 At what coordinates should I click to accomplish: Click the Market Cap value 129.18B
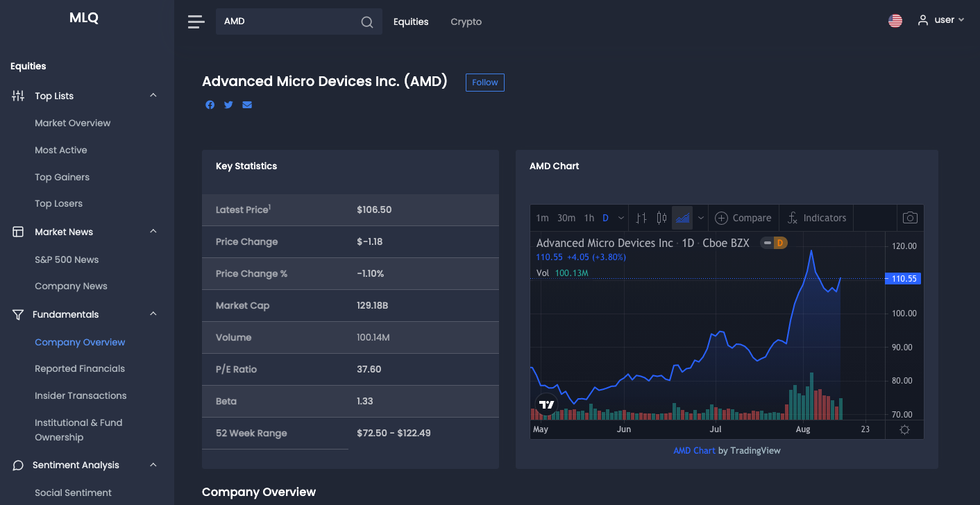pyautogui.click(x=373, y=305)
